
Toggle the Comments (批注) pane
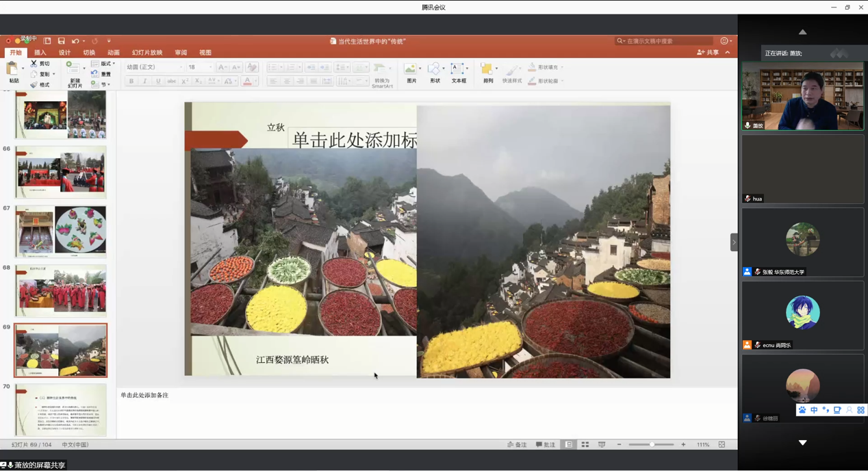click(x=546, y=445)
